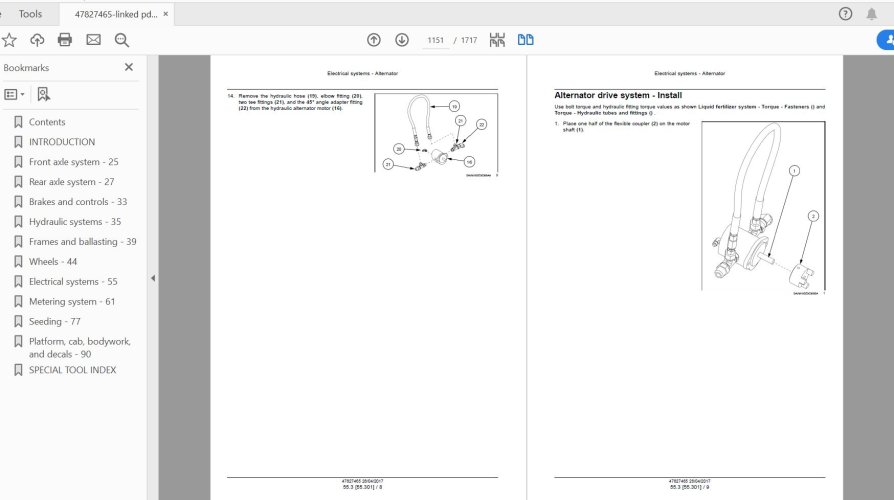Select Brakes and controls - 33 bookmark

point(78,202)
